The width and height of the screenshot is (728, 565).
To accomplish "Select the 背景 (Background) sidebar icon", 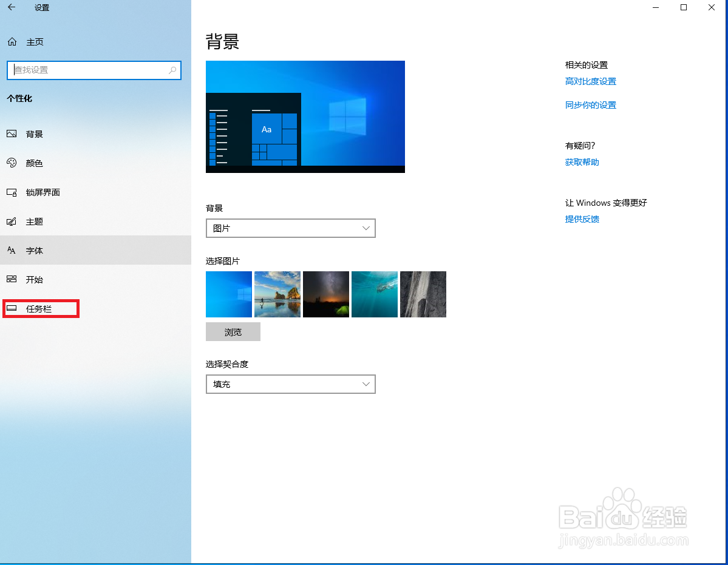I will [12, 134].
